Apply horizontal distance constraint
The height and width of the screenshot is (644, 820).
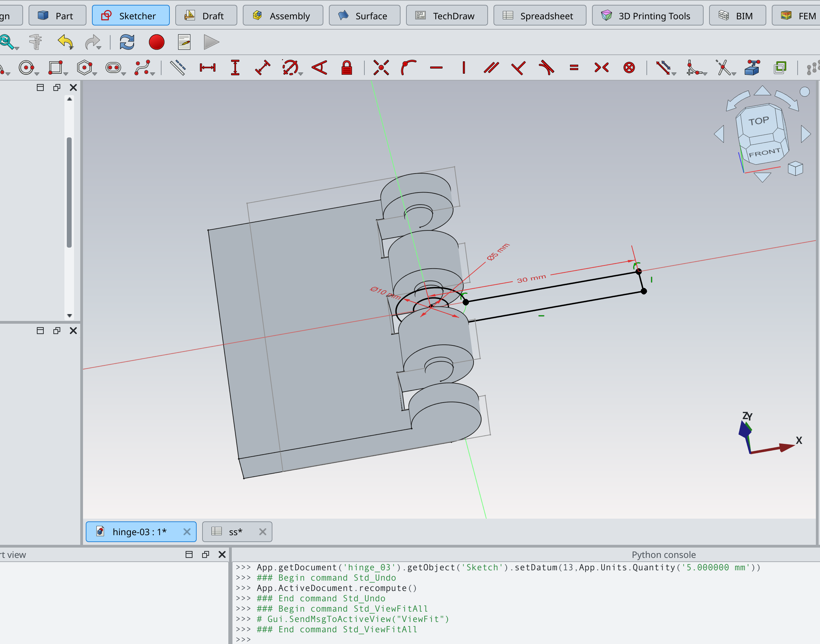point(207,68)
